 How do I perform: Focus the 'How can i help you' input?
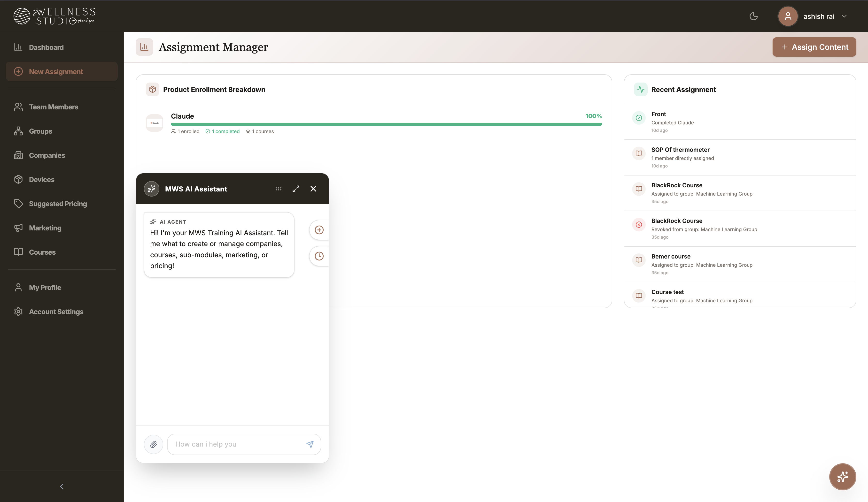[x=244, y=444]
